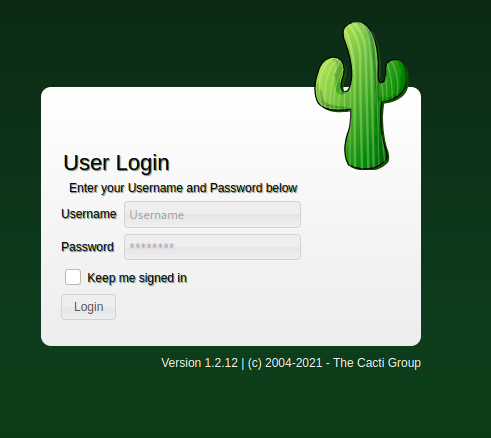Focus the Password input field
Image resolution: width=491 pixels, height=438 pixels.
pyautogui.click(x=212, y=247)
